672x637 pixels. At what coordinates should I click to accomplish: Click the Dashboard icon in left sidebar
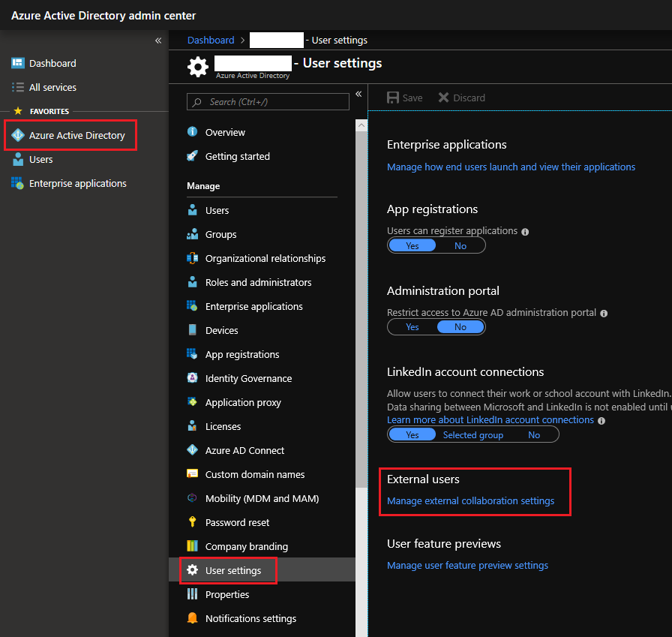[x=17, y=63]
